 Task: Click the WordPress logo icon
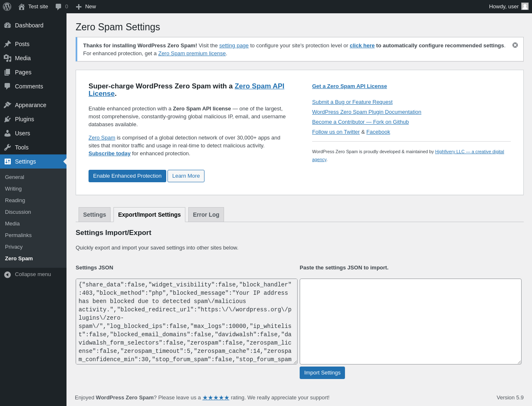tap(7, 7)
